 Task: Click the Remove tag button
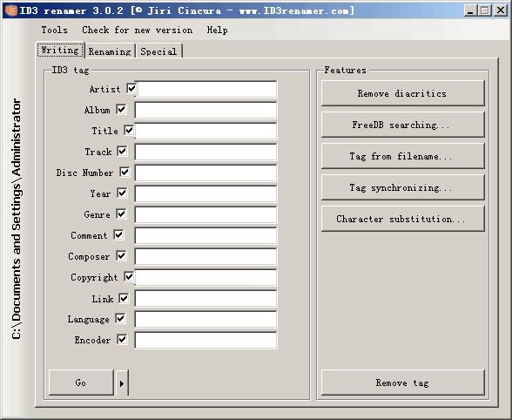pyautogui.click(x=402, y=383)
